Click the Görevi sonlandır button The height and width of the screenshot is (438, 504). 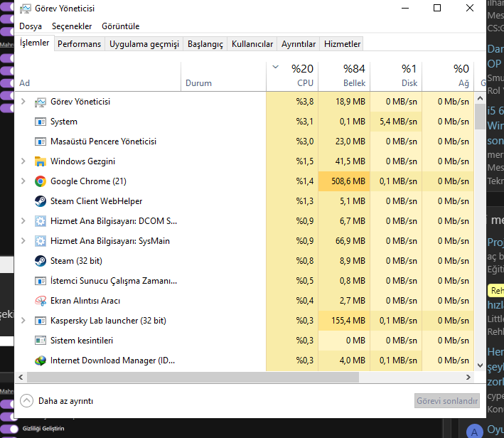tap(447, 401)
